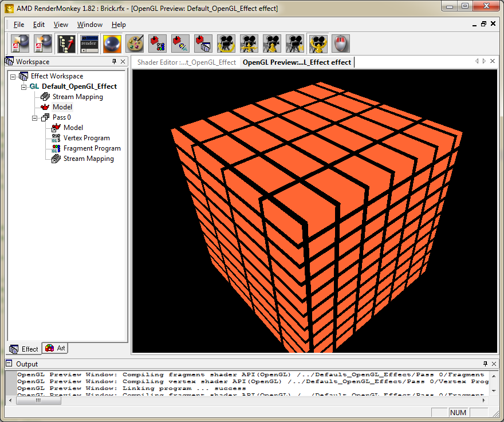Switch to the Shader Editor tab
504x422 pixels.
183,62
